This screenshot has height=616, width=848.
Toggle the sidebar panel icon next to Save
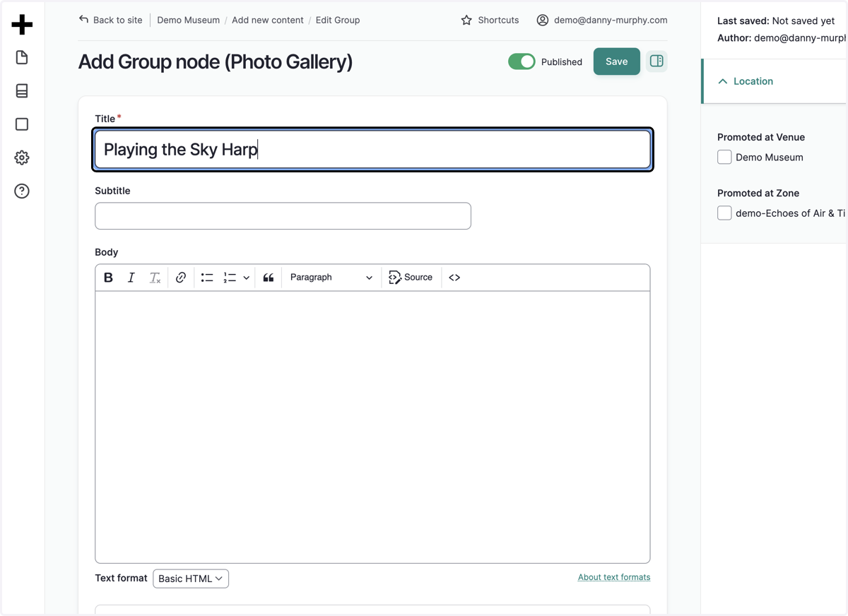click(656, 61)
